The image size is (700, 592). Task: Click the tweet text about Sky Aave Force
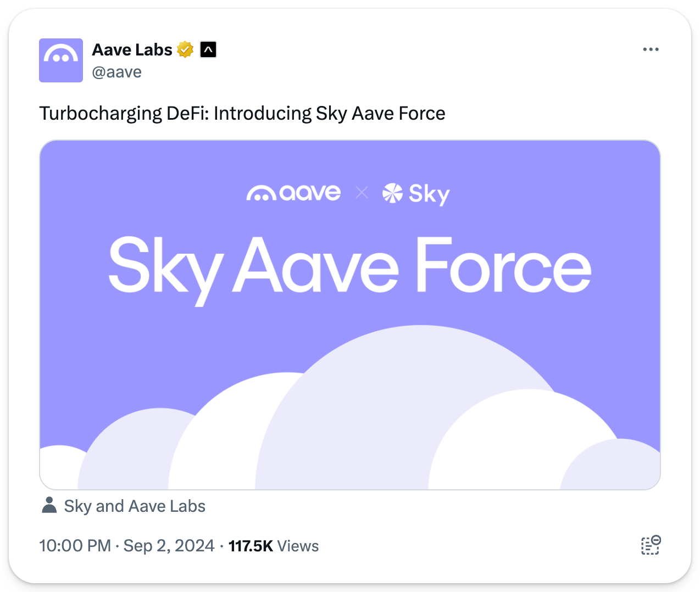(x=242, y=113)
